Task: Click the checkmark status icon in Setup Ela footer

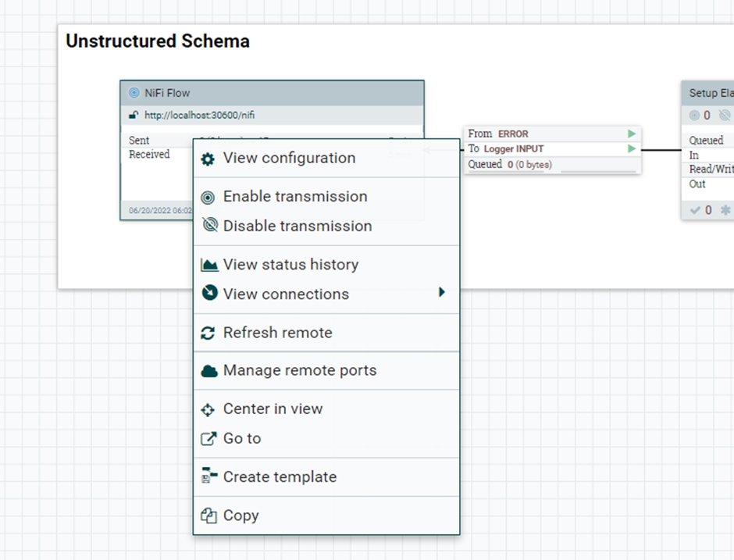Action: click(x=695, y=210)
